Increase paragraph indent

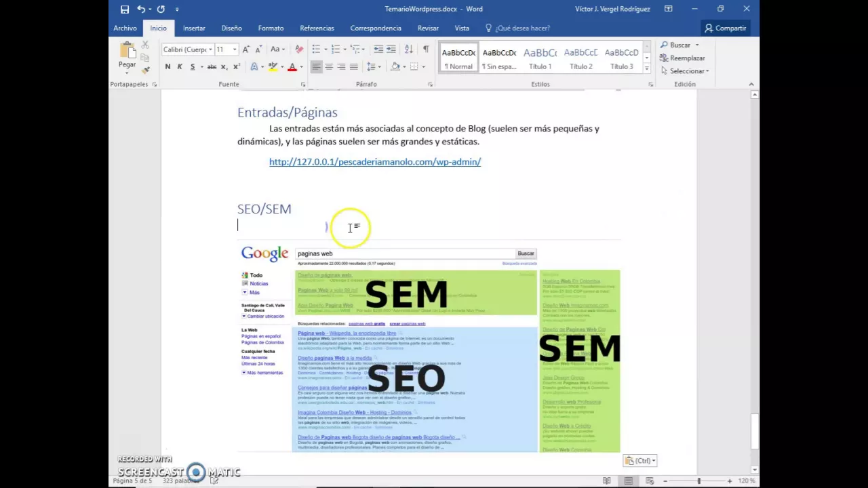click(392, 49)
